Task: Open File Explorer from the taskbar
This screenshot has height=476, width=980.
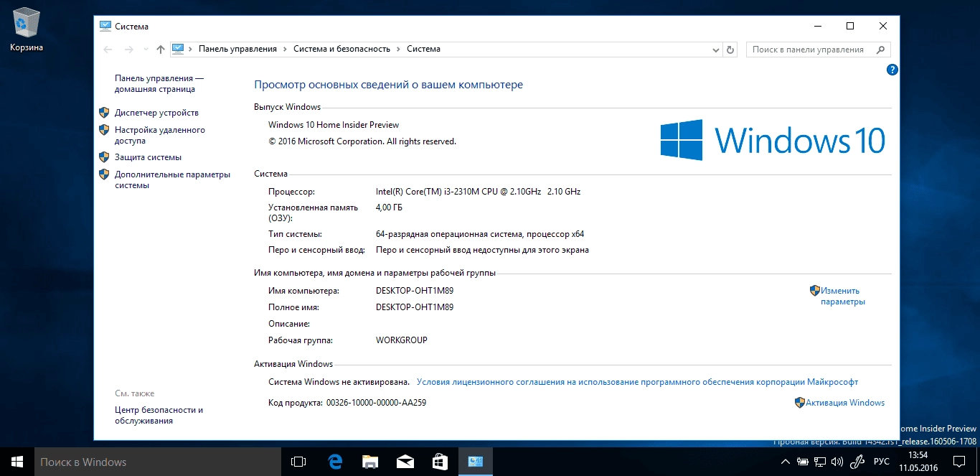Action: pos(370,462)
